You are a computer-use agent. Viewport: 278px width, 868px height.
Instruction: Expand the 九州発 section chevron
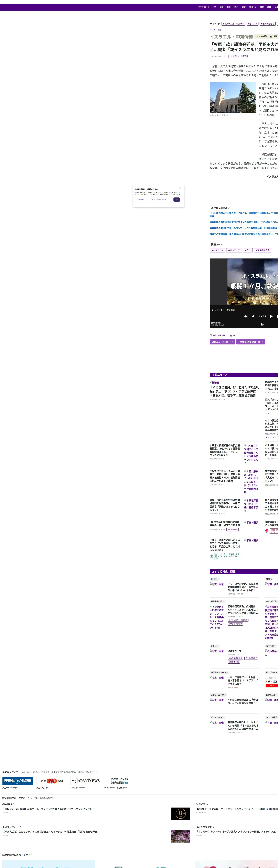[218, 579]
